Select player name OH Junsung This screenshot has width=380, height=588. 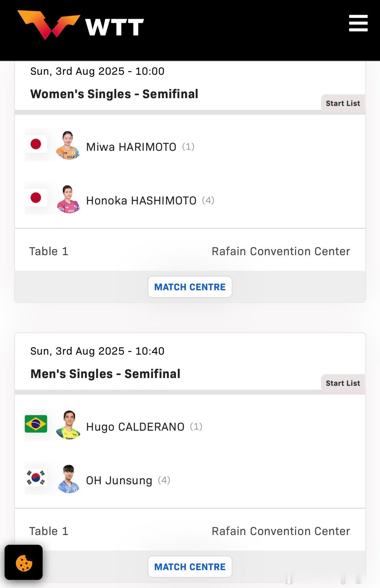tap(119, 480)
